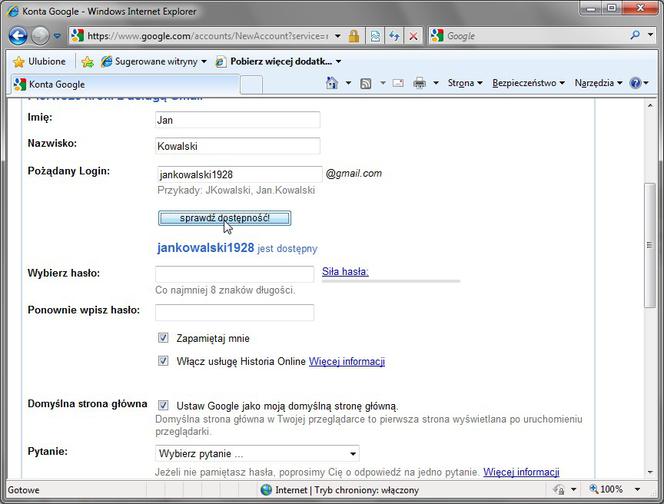Refresh the page with the refresh icon
This screenshot has width=664, height=504.
pyautogui.click(x=394, y=36)
